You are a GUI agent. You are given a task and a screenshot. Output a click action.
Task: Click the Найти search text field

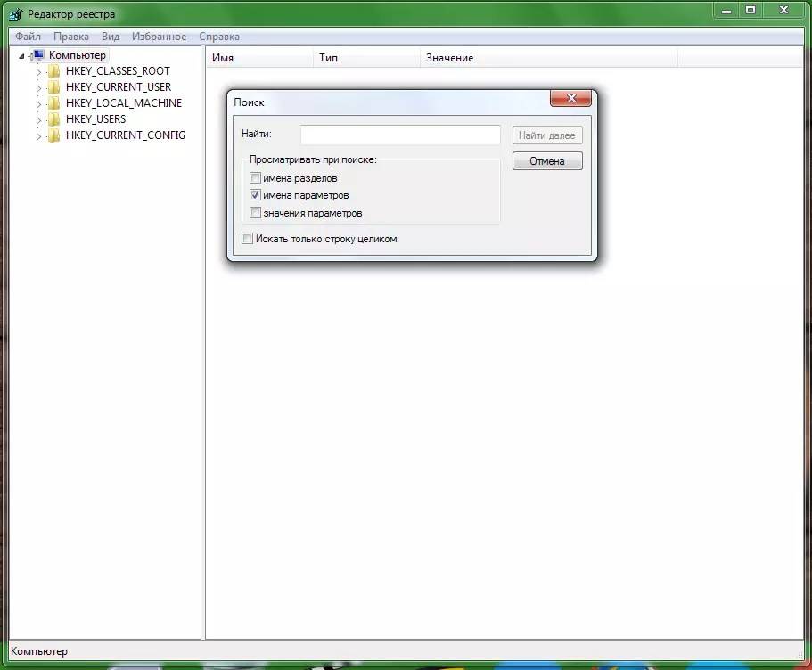click(400, 135)
